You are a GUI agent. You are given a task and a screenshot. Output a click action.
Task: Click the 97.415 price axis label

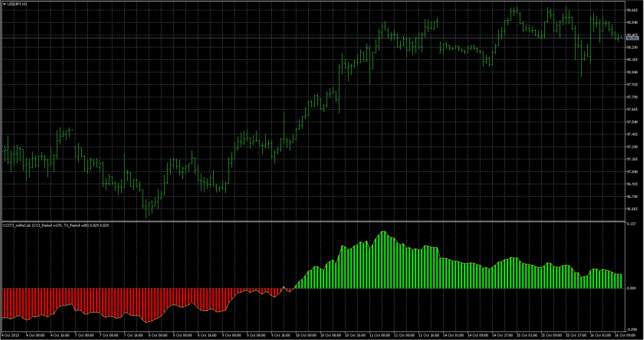click(632, 134)
